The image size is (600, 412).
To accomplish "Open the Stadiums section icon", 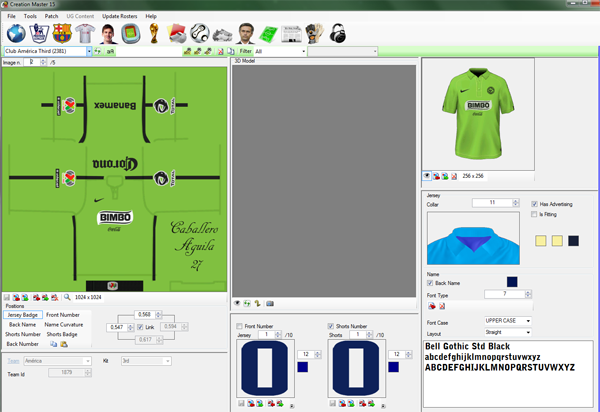I will tap(131, 33).
